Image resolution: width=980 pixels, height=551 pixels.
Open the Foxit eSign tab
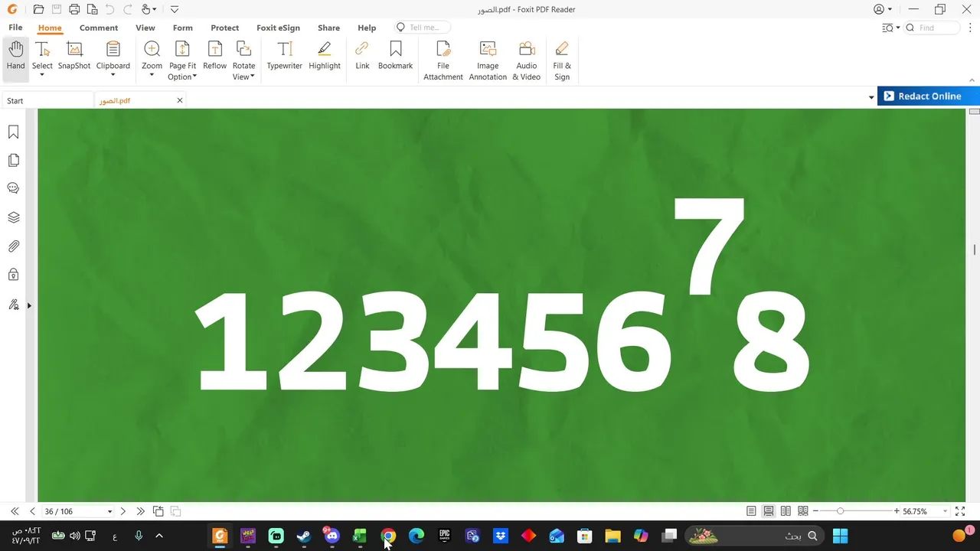coord(278,28)
